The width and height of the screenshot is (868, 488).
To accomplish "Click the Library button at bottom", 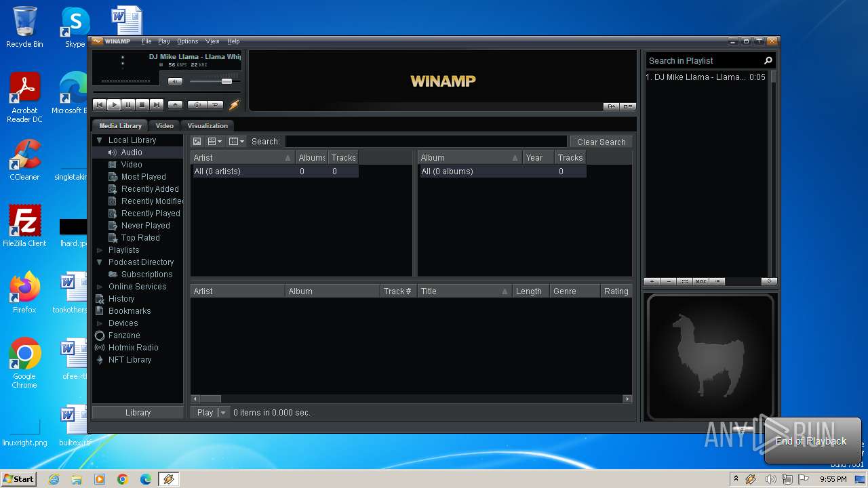I will coord(138,412).
